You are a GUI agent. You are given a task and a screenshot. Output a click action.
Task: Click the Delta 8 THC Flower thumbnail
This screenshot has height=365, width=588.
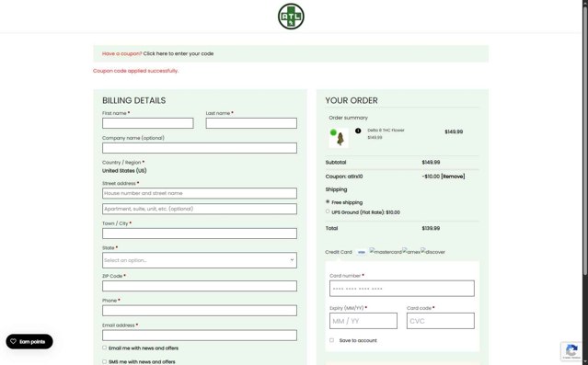(x=339, y=138)
